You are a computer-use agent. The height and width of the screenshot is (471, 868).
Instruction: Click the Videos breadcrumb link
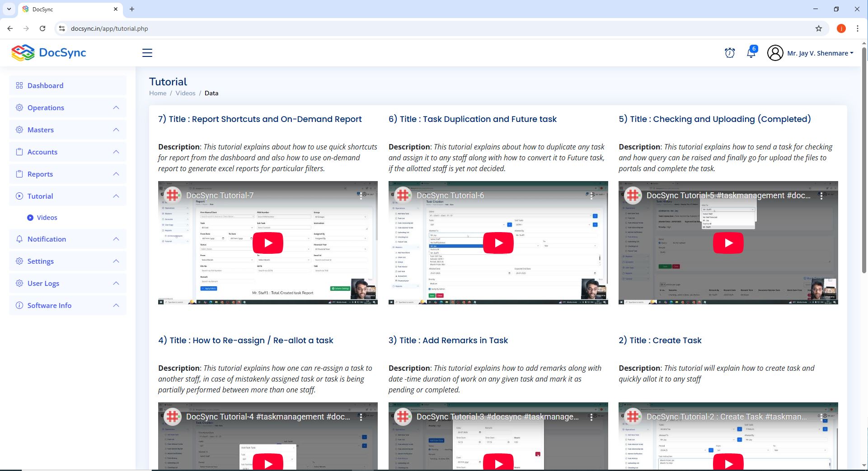point(185,93)
